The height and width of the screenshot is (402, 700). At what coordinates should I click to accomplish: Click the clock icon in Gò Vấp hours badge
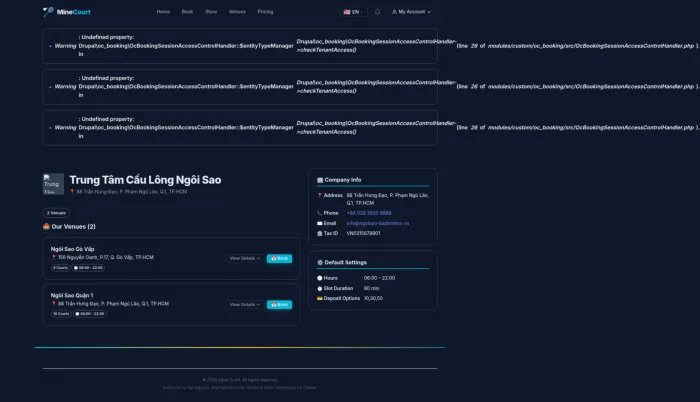pos(76,268)
